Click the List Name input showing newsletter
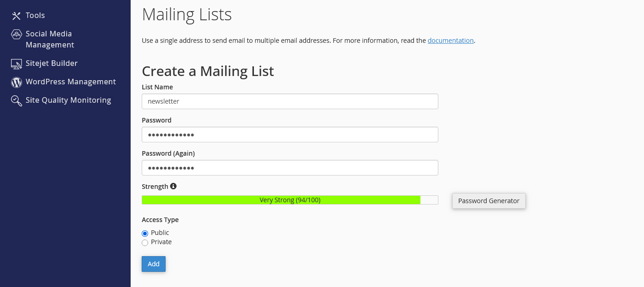The width and height of the screenshot is (644, 287). tap(290, 101)
